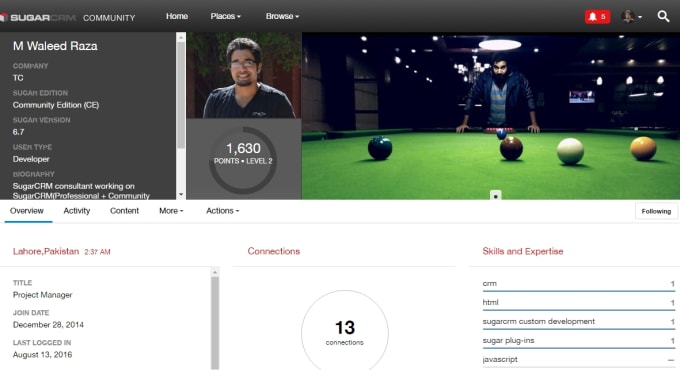Click the details section scrollbar thumb
Image resolution: width=680 pixels, height=370 pixels.
215,322
